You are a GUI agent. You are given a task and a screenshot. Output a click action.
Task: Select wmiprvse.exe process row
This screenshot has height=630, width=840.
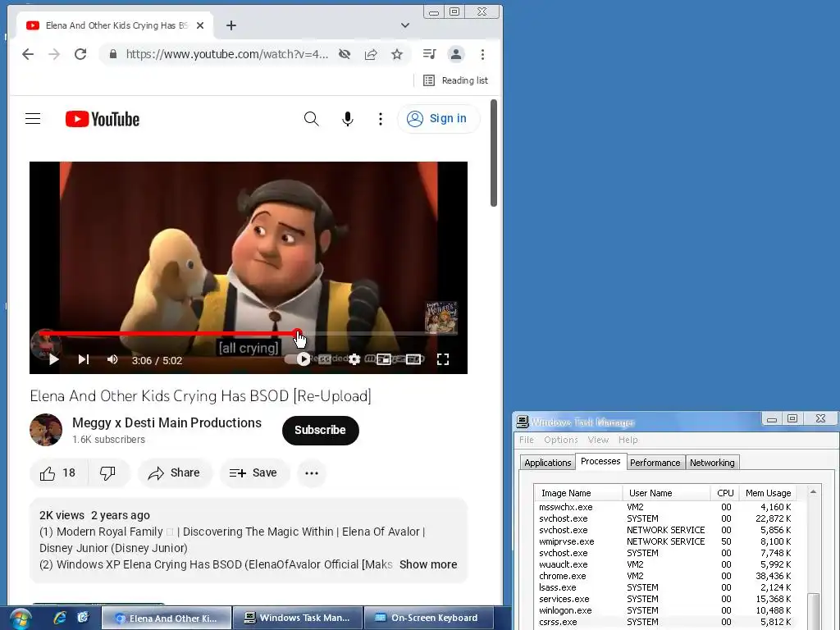tap(665, 541)
